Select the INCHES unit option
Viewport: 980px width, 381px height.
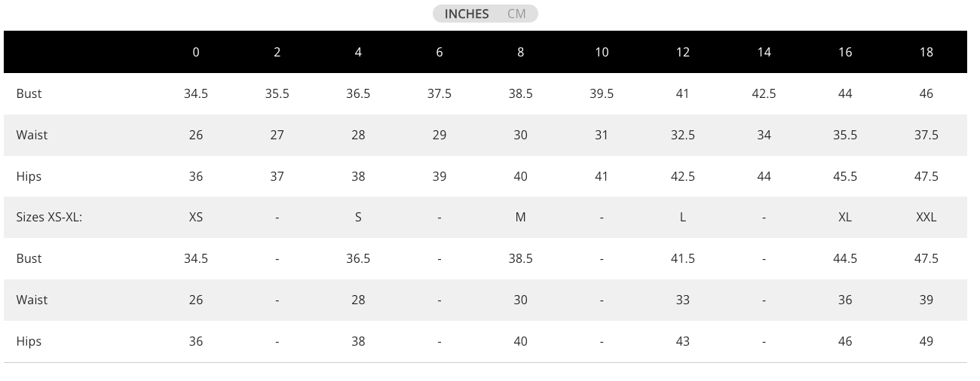pos(467,14)
